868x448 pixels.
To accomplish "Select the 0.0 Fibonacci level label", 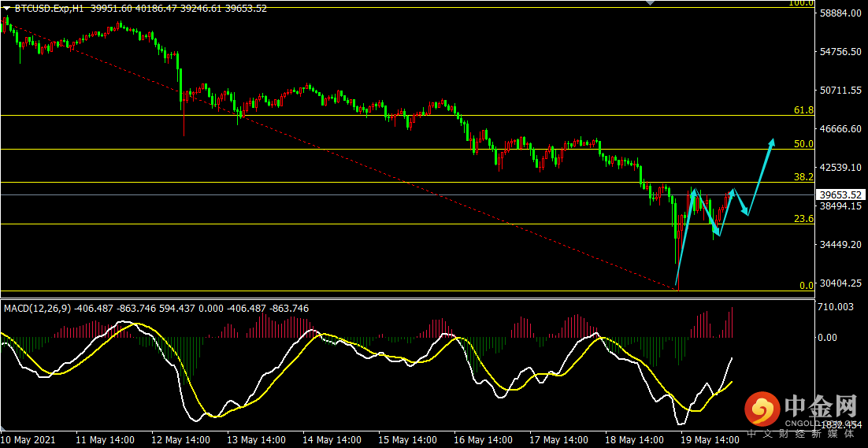I will [807, 285].
